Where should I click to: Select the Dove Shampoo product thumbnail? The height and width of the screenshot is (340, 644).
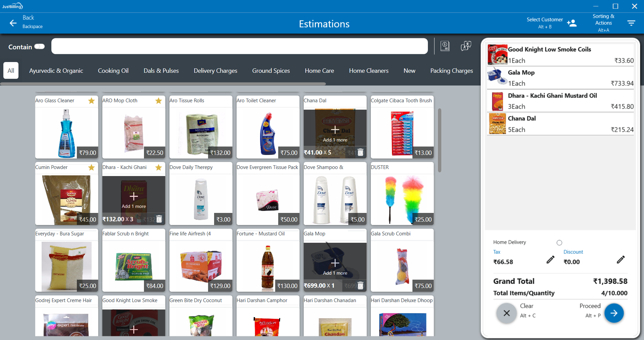pyautogui.click(x=335, y=200)
